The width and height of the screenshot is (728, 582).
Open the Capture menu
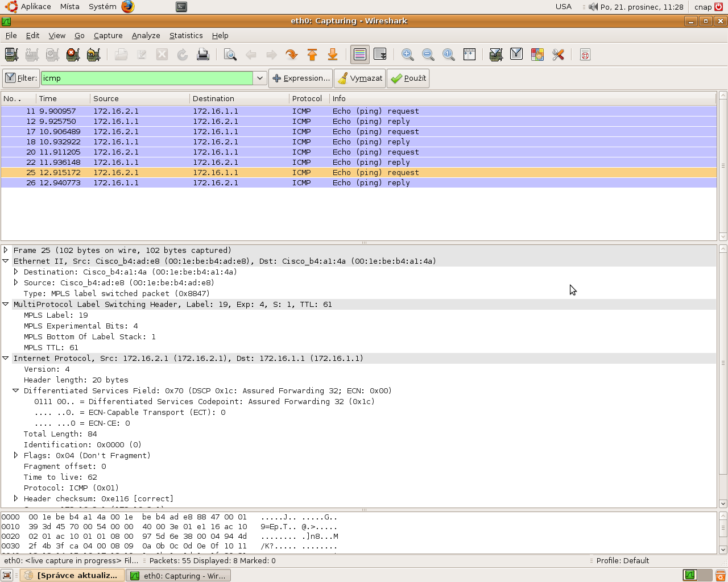[x=108, y=35]
